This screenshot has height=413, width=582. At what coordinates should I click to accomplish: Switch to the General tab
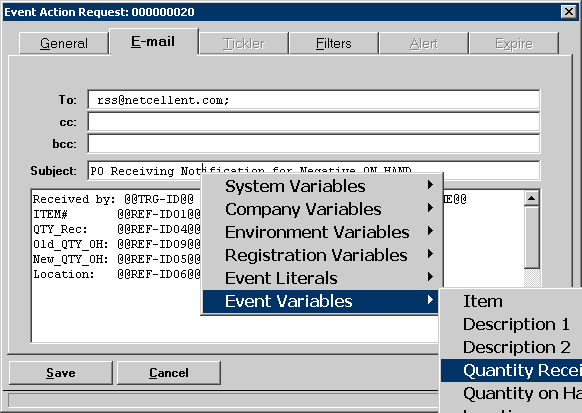pos(64,43)
